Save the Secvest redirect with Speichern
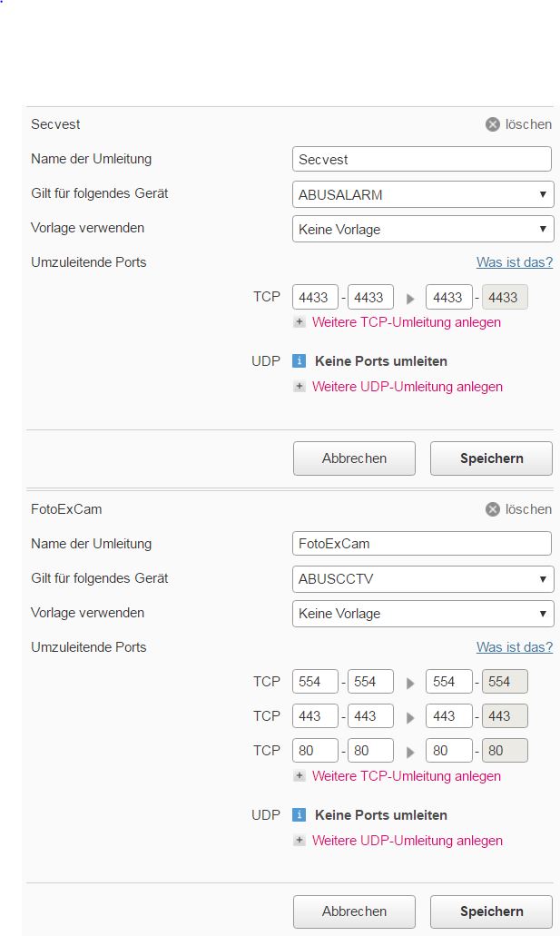 pyautogui.click(x=491, y=458)
